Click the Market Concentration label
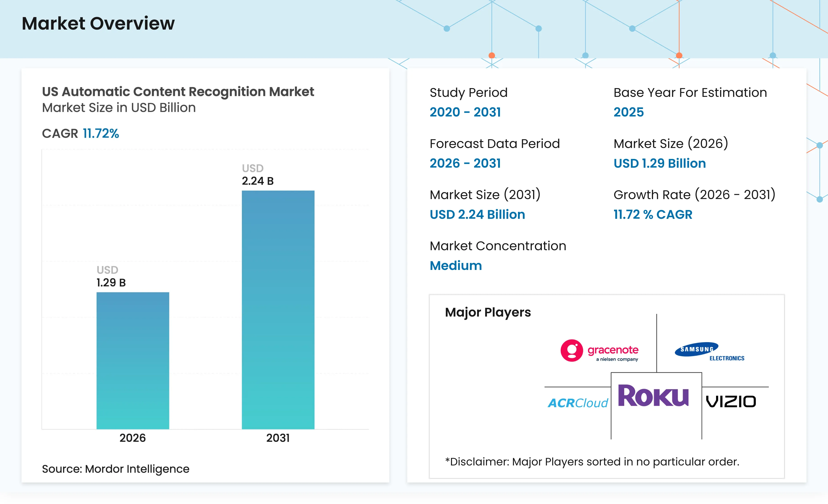Viewport: 828px width, 504px height. point(498,246)
